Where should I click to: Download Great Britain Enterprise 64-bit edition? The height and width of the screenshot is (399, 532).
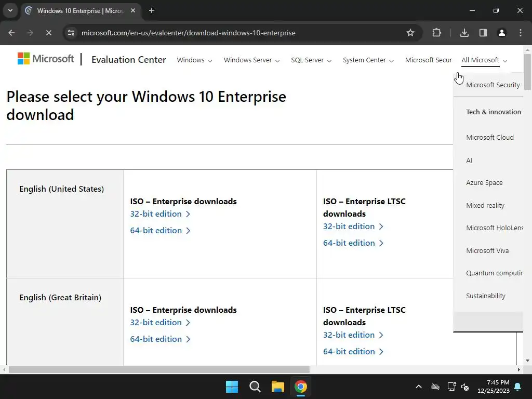(160, 339)
